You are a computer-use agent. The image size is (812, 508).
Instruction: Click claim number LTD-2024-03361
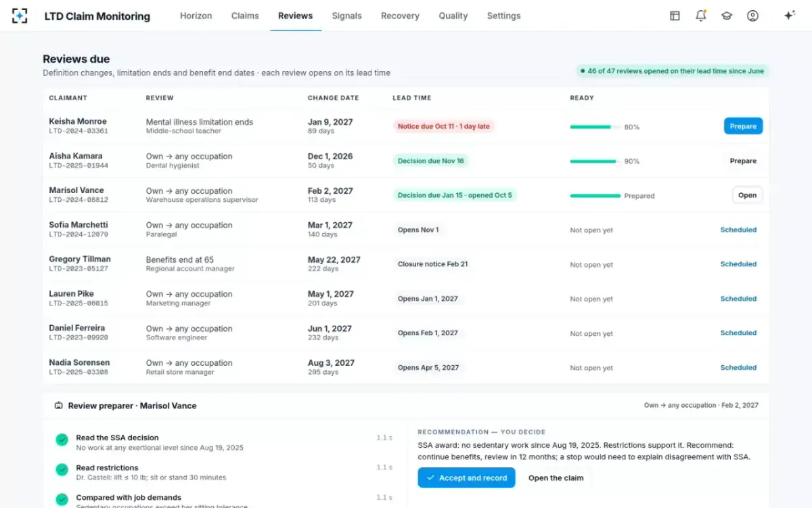78,131
